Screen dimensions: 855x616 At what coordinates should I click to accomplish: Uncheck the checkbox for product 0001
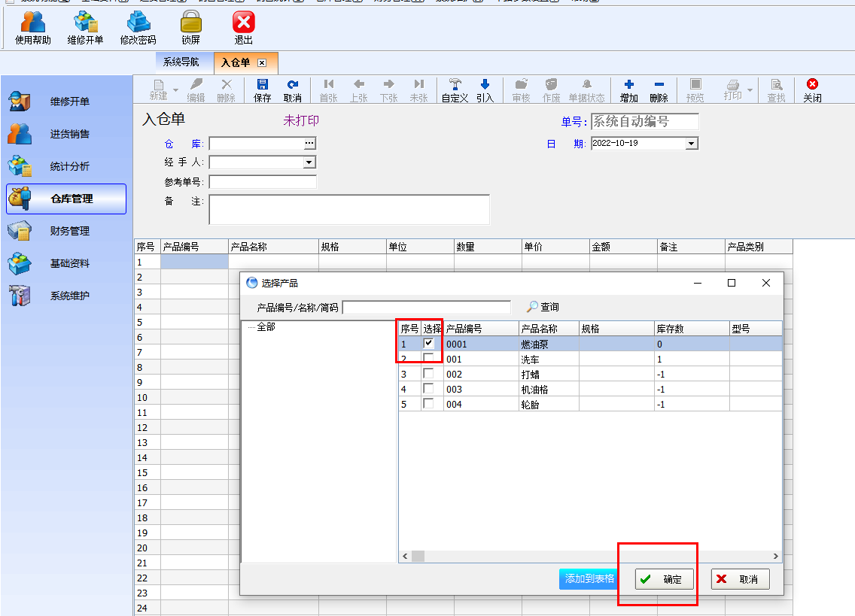point(428,344)
